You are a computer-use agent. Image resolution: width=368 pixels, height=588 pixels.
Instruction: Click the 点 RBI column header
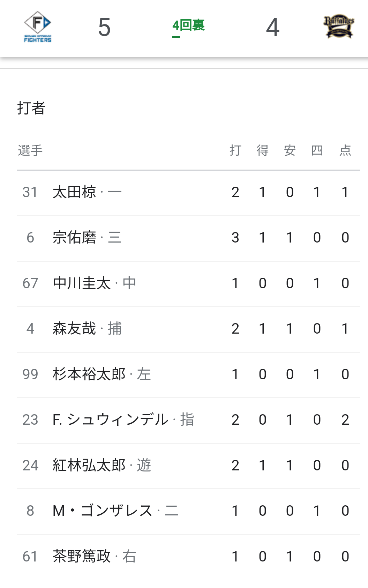pos(345,150)
